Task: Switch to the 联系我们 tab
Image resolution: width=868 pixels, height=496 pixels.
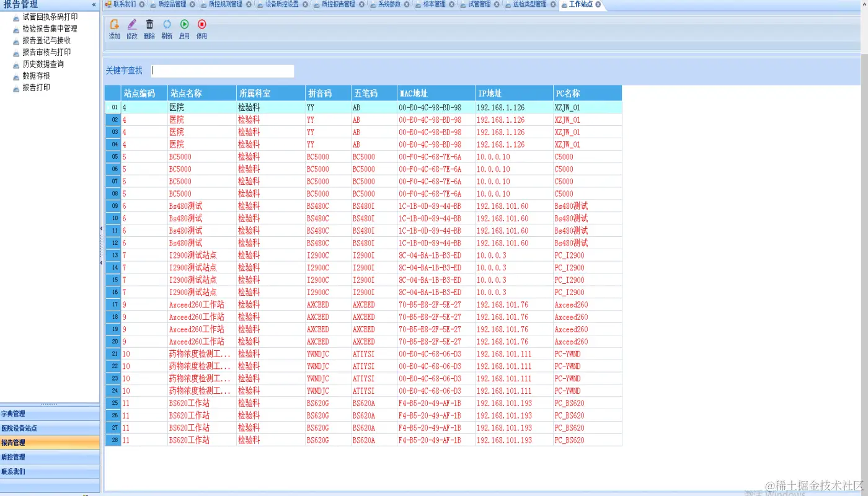Action: click(x=124, y=4)
